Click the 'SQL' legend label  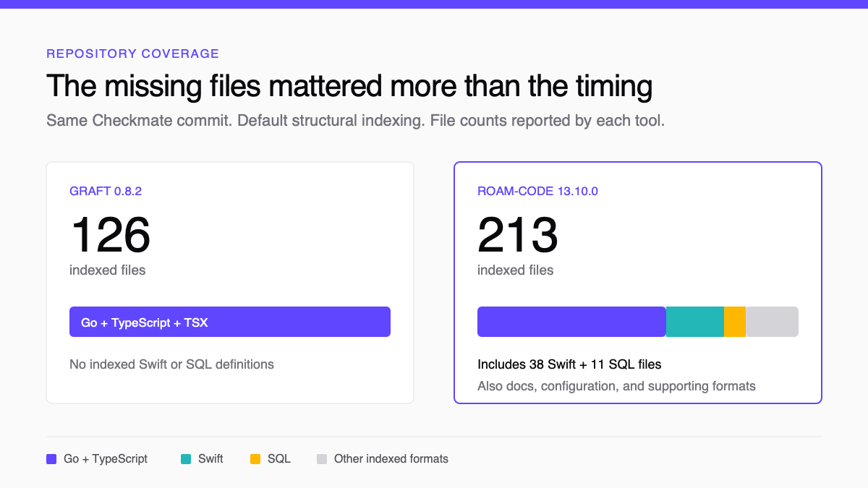(x=279, y=459)
